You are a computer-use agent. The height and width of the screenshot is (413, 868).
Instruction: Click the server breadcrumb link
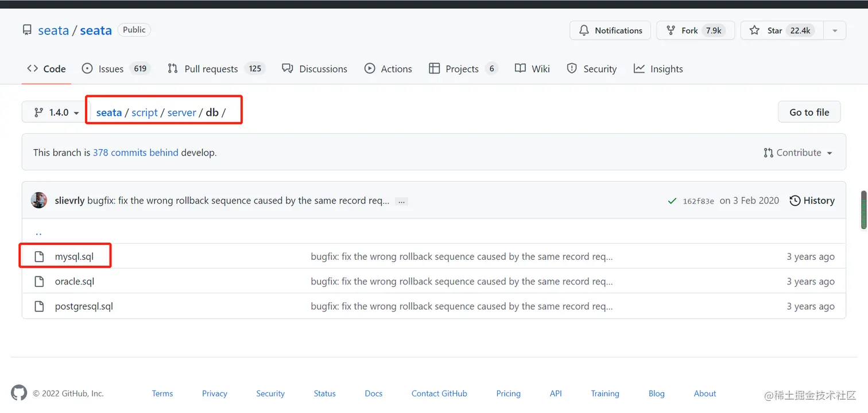coord(182,112)
